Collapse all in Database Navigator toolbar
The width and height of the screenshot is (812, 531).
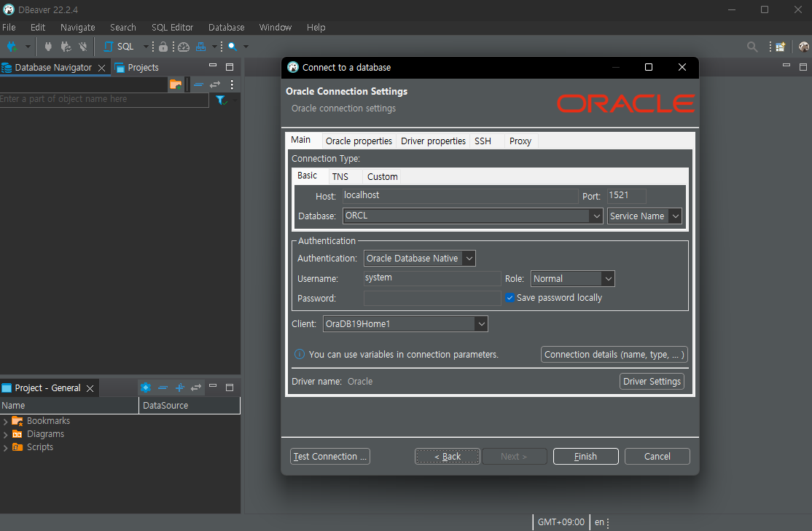pyautogui.click(x=198, y=84)
